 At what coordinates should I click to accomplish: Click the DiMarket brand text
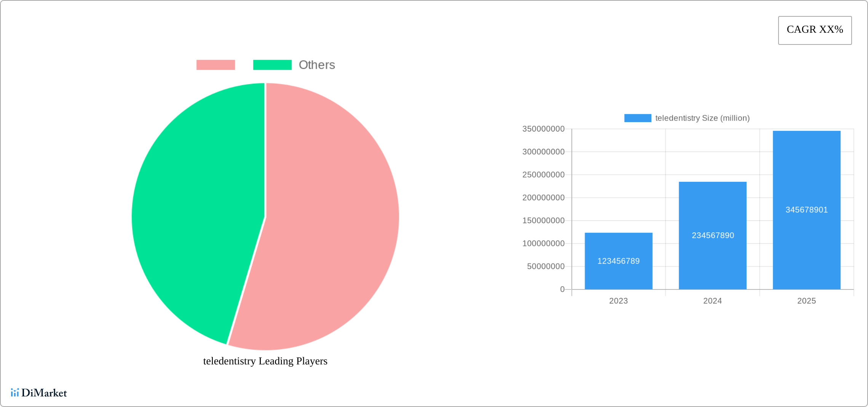pyautogui.click(x=44, y=393)
